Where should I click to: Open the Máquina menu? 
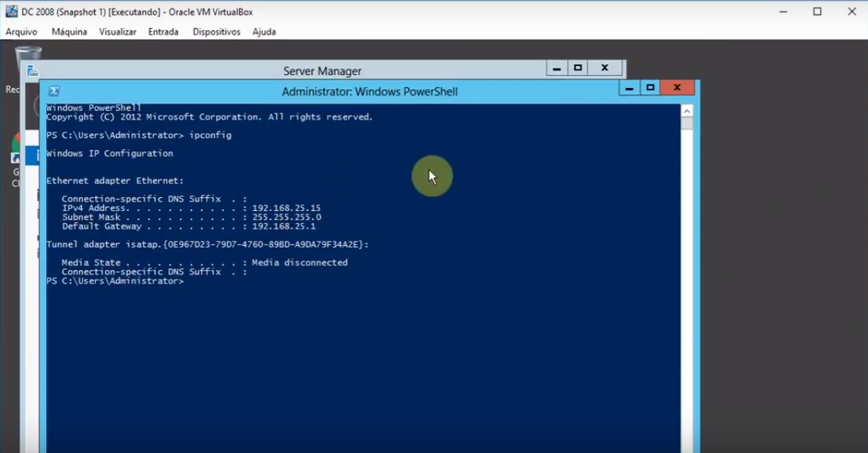click(x=69, y=32)
